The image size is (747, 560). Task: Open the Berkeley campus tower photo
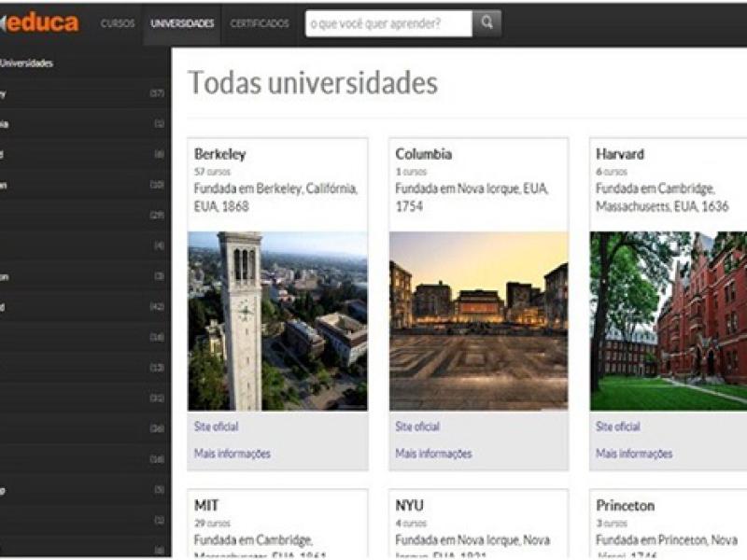(277, 321)
